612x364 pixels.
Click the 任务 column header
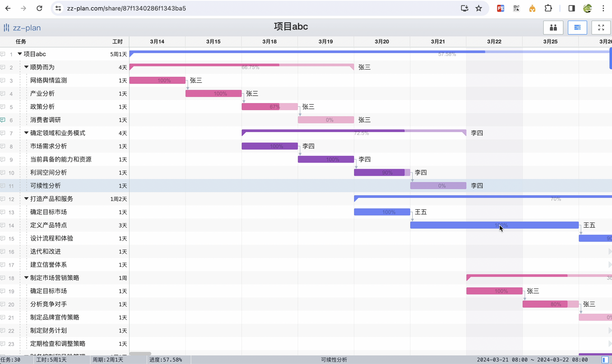pos(21,42)
